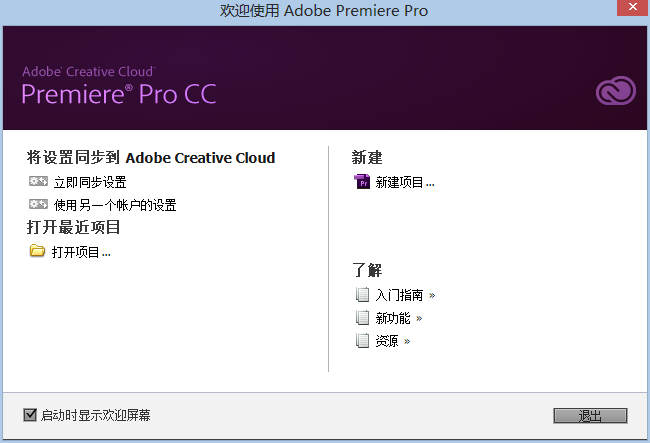
Task: Click the sync icon beside 立即同步设置
Action: tap(38, 183)
